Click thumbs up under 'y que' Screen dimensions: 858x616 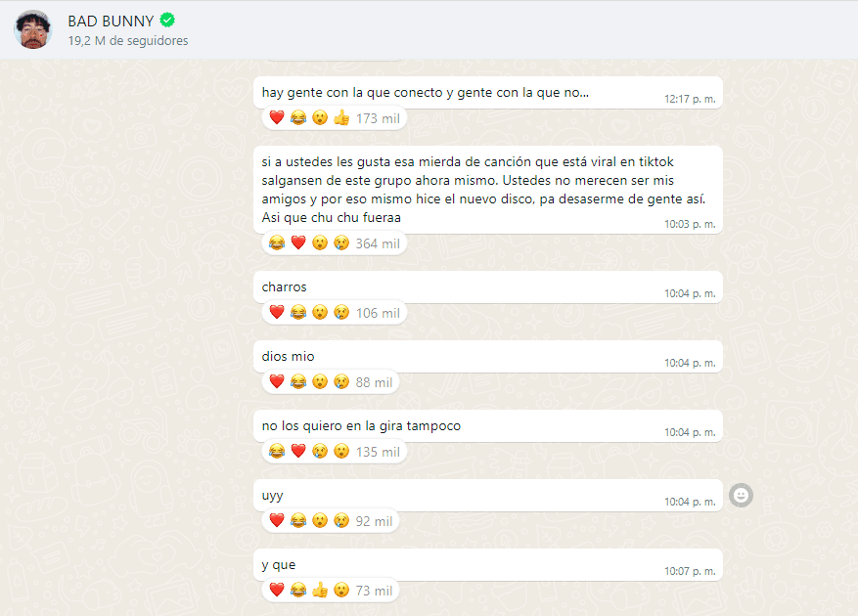320,591
